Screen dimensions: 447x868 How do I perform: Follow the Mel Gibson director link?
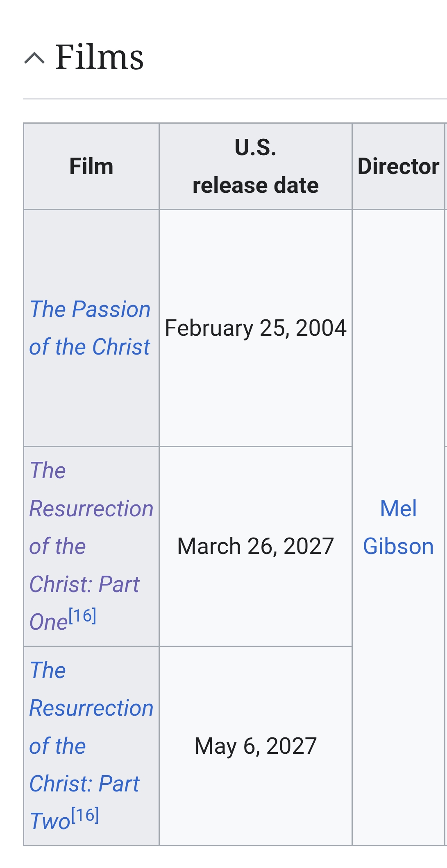[398, 527]
